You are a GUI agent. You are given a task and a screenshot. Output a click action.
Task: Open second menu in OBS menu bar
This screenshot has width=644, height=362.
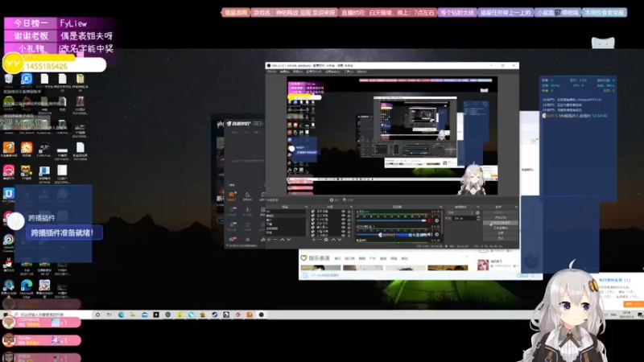(x=284, y=72)
